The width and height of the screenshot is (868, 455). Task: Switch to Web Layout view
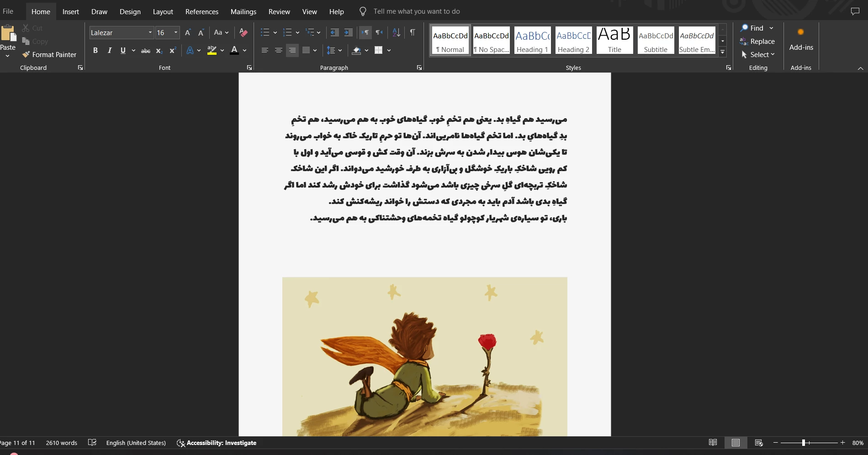[x=759, y=443]
